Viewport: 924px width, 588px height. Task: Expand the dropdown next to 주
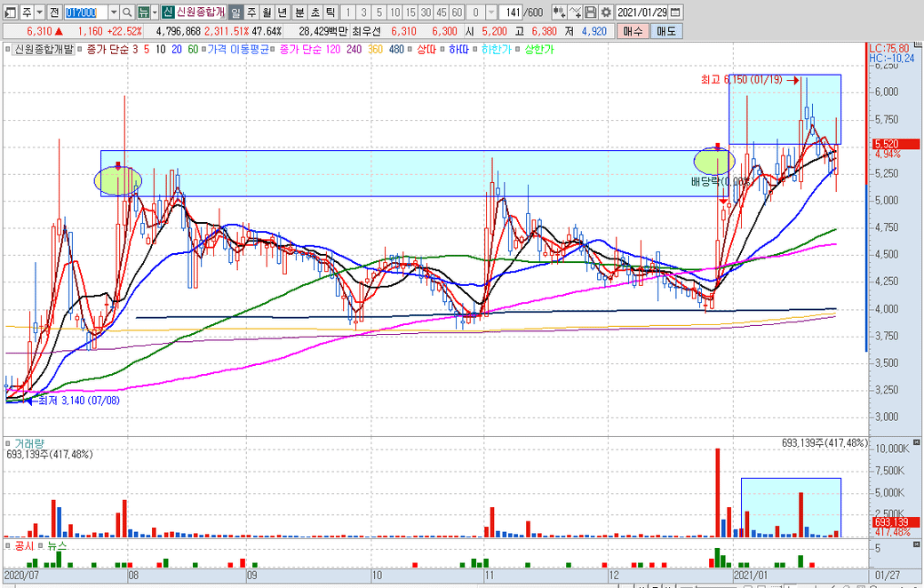coord(41,12)
